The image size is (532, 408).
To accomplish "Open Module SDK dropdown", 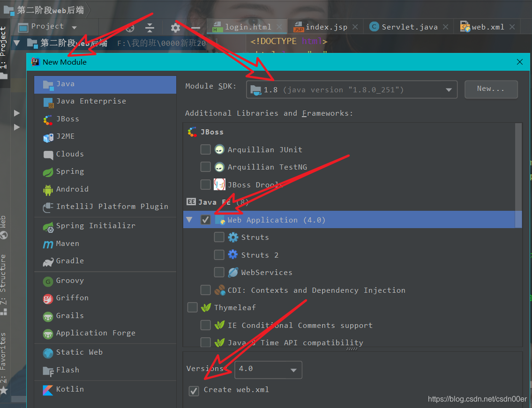I will click(x=352, y=89).
